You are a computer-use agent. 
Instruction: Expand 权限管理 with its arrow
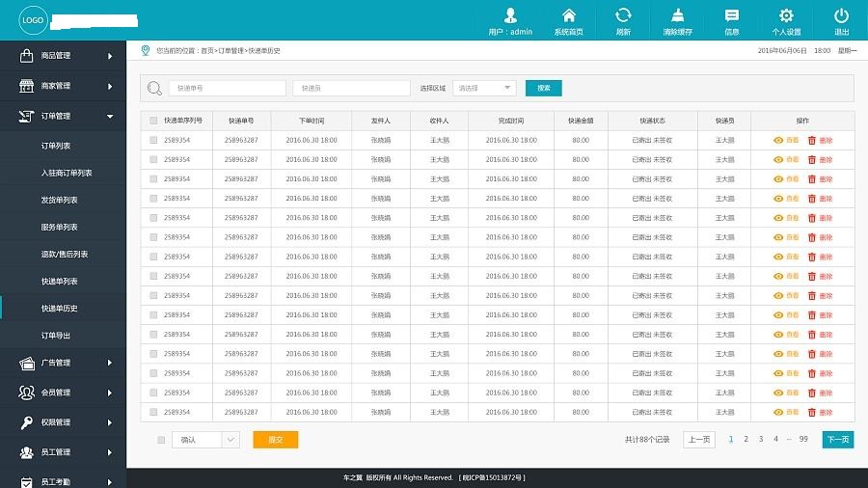(110, 422)
